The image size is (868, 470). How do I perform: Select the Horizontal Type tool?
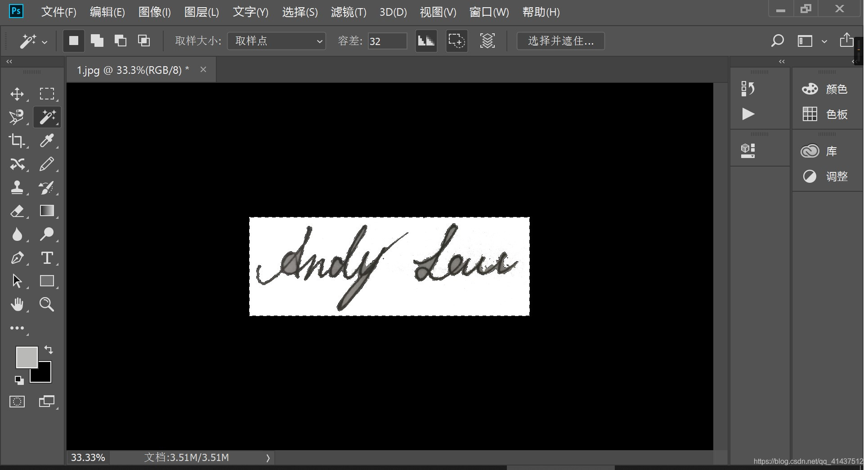[x=47, y=258]
